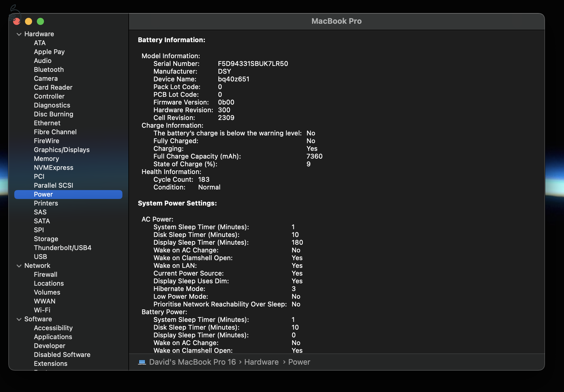This screenshot has height=392, width=564.
Task: Click the Cycle Count value 183
Action: pyautogui.click(x=204, y=179)
